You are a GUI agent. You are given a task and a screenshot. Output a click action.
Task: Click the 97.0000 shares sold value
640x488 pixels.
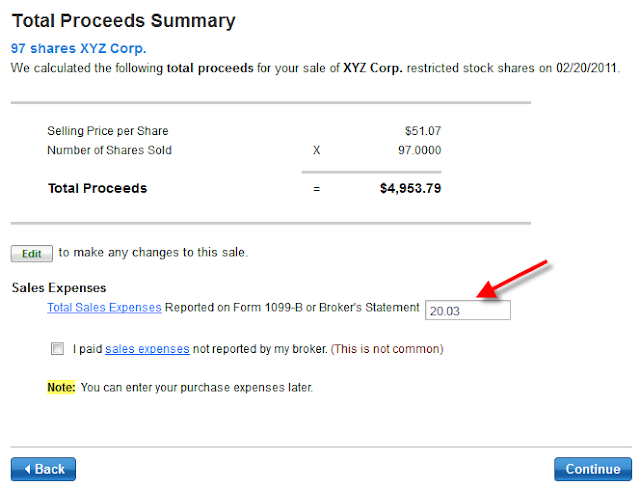[419, 151]
